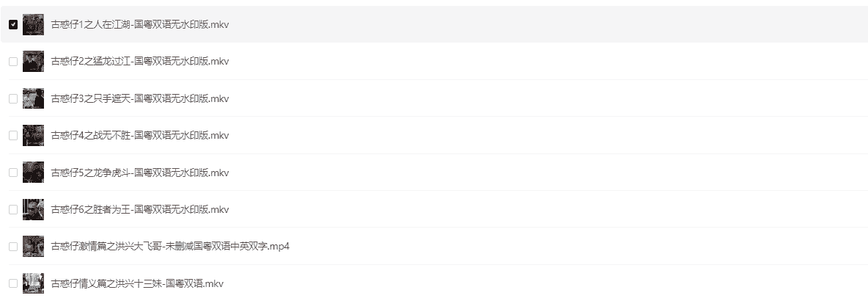Click the thumbnail for 洪兴大飞哥 mp4
The image size is (868, 301).
(x=33, y=247)
